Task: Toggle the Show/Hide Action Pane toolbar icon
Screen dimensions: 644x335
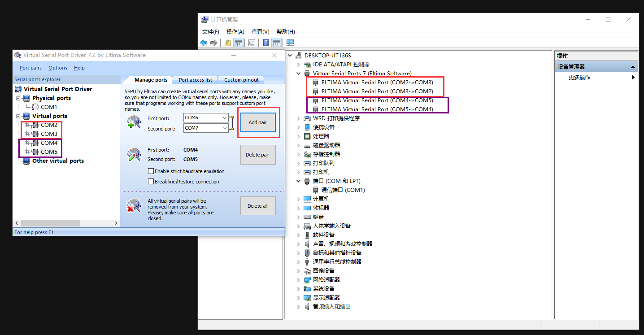Action: (277, 43)
